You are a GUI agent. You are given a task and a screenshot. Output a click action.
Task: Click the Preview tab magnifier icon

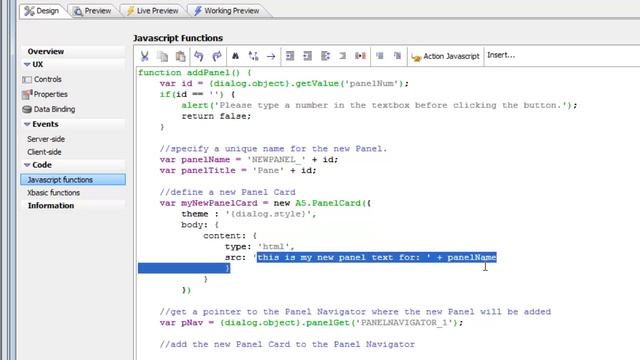coord(78,11)
